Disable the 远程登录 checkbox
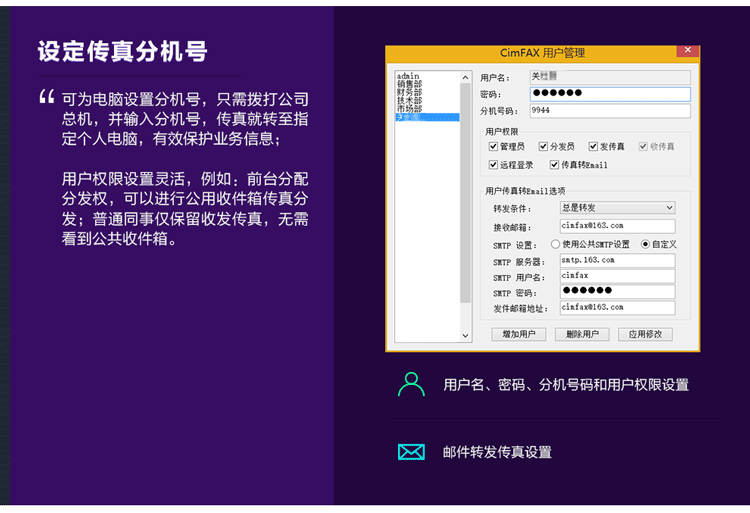Screen dimensions: 750x513 click(493, 165)
